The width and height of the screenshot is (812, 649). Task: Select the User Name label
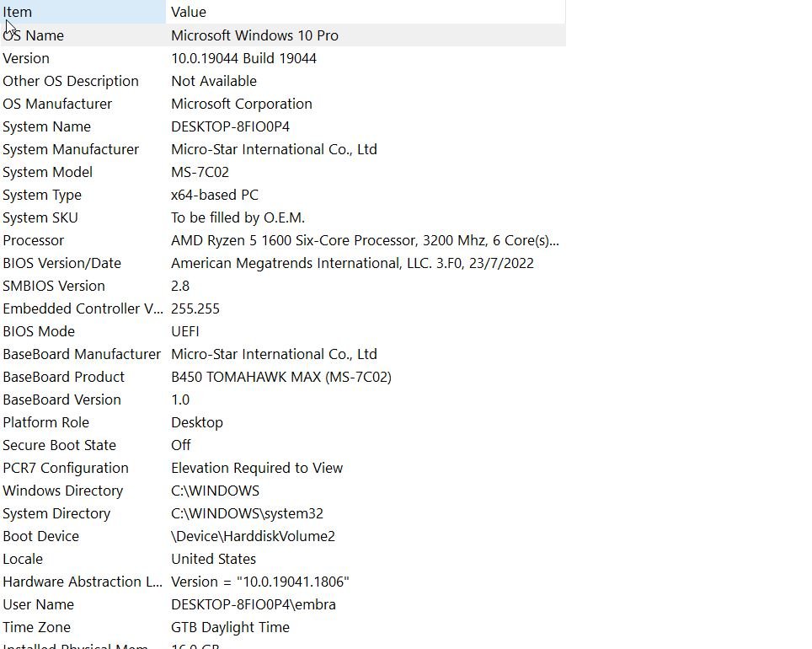tap(38, 605)
